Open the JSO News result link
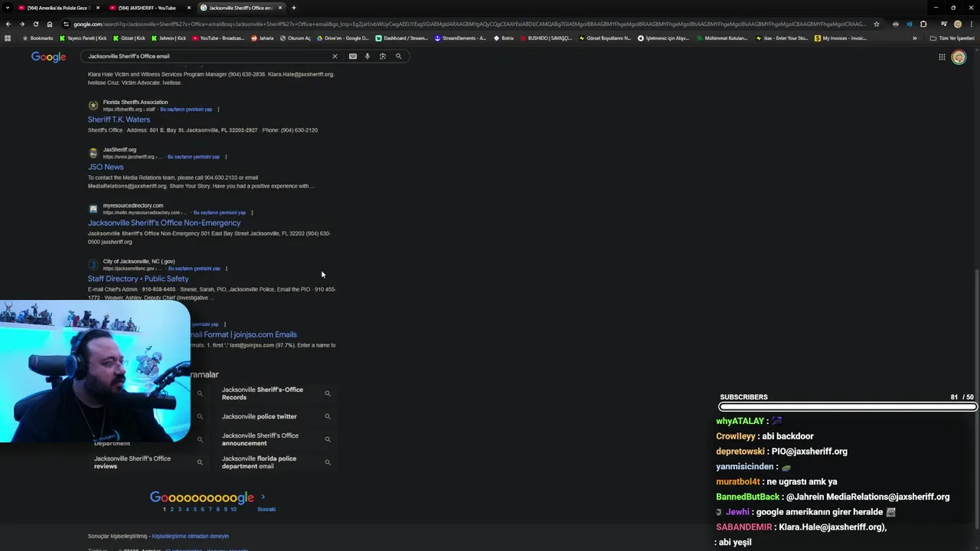Screen dimensions: 980x551 (106, 167)
